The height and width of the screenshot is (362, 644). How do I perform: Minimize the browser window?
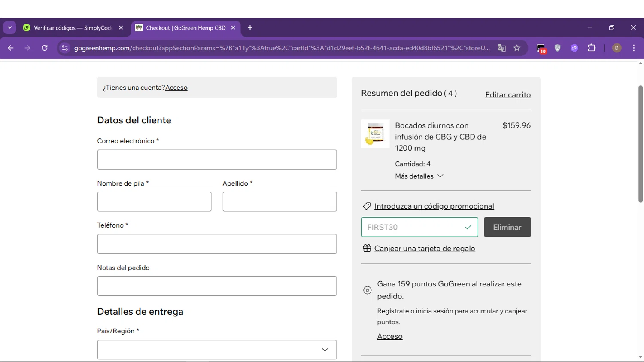click(x=590, y=27)
